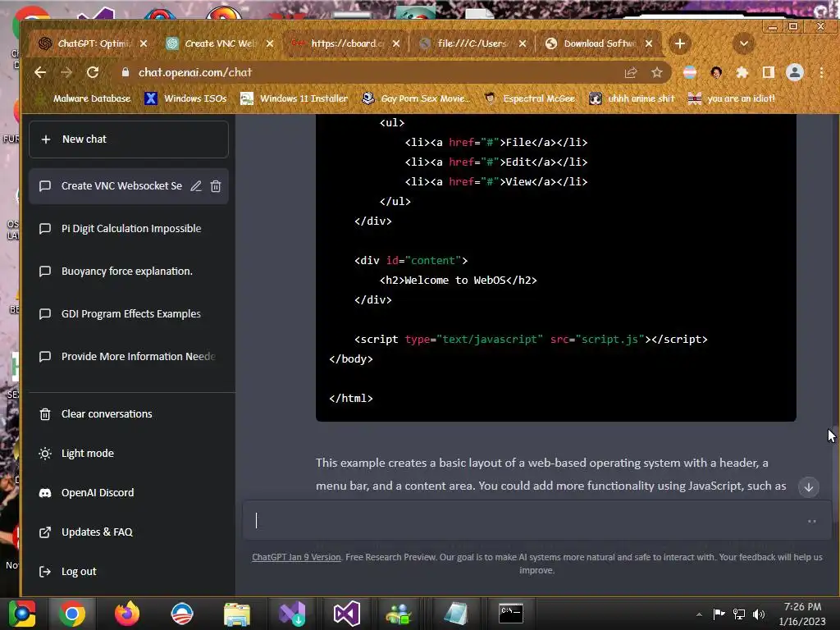The height and width of the screenshot is (630, 840).
Task: Close the Download Software tab
Action: [649, 44]
